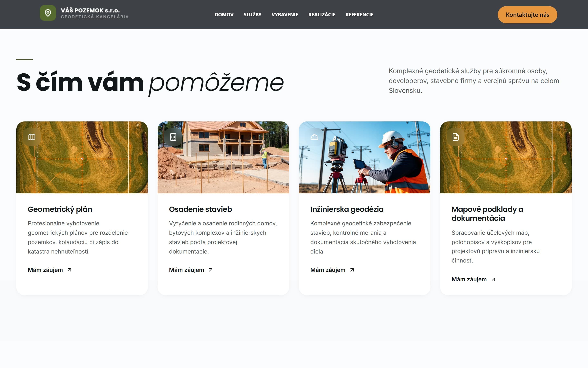Open VYBAVENIE navigation link
The width and height of the screenshot is (588, 368).
click(285, 15)
